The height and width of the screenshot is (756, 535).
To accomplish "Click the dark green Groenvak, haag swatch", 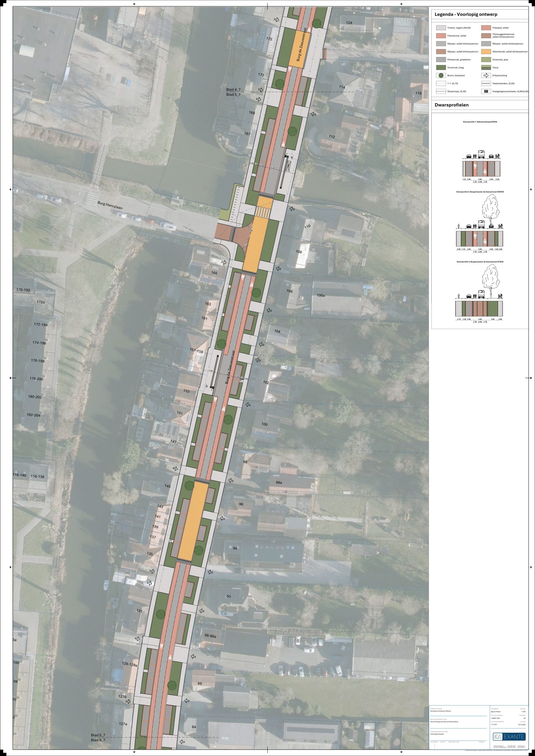I will tap(441, 68).
